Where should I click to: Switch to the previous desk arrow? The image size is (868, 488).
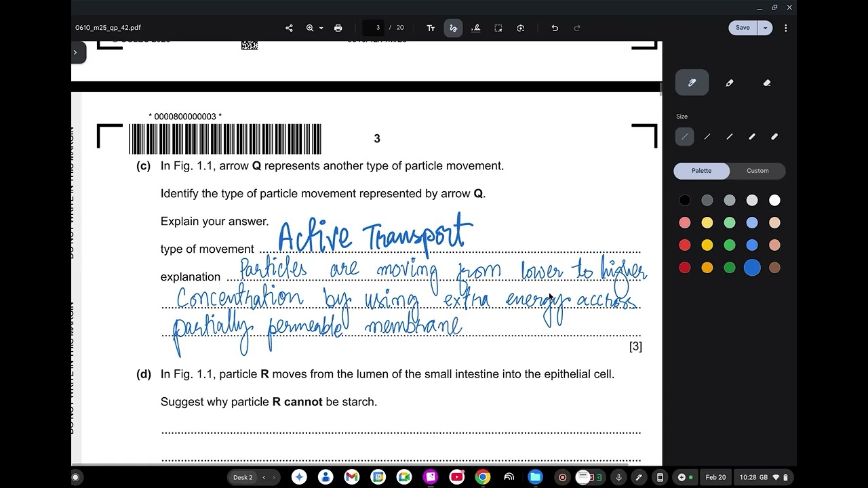(264, 477)
